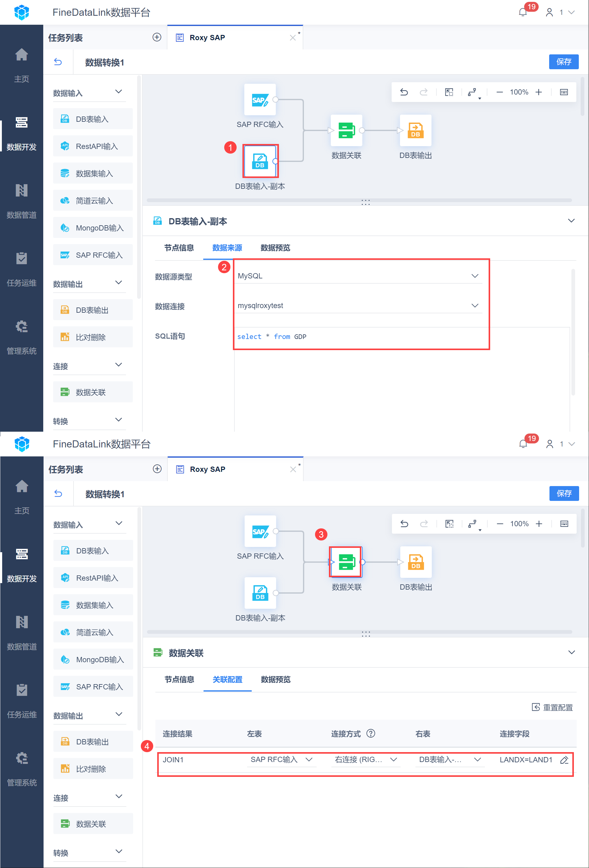Click the redo icon in upper canvas toolbar

(423, 92)
